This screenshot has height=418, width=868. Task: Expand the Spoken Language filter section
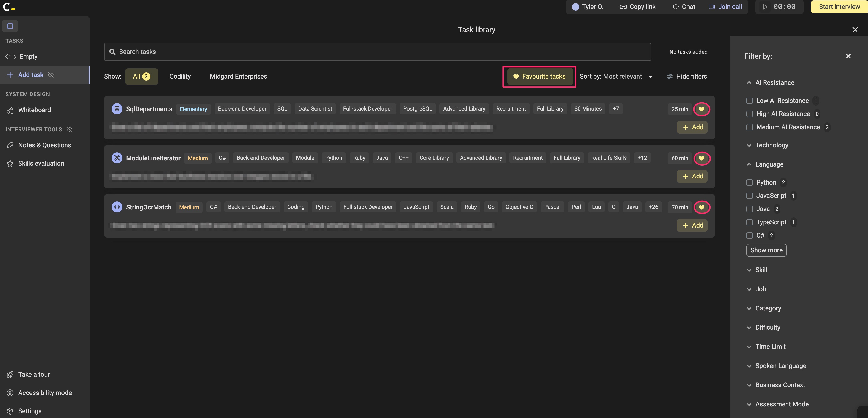[x=776, y=366]
